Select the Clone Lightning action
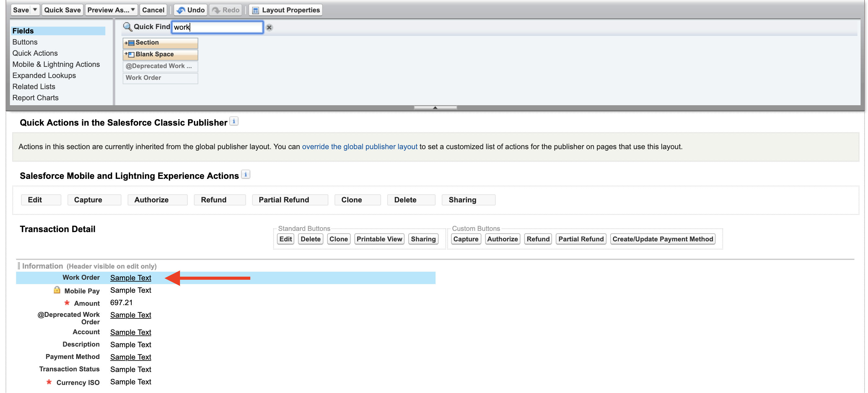Image resolution: width=868 pixels, height=393 pixels. pos(357,200)
